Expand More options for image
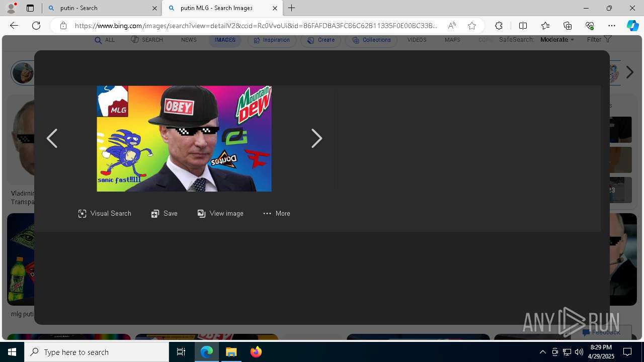644x362 pixels. [x=277, y=214]
